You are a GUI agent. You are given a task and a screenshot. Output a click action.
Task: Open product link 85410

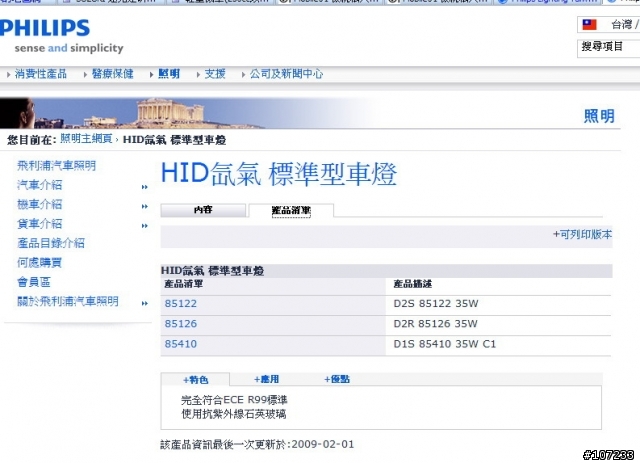point(181,344)
